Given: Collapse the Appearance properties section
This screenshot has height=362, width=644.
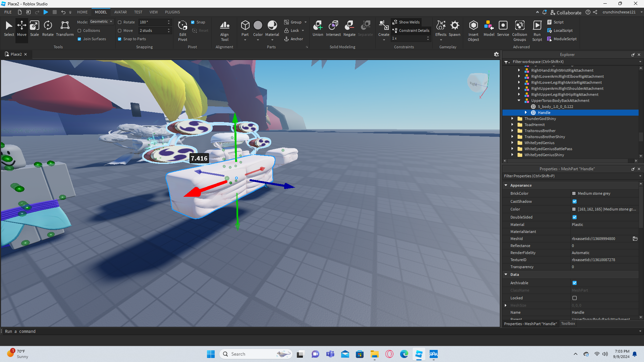Looking at the screenshot, I should (506, 185).
